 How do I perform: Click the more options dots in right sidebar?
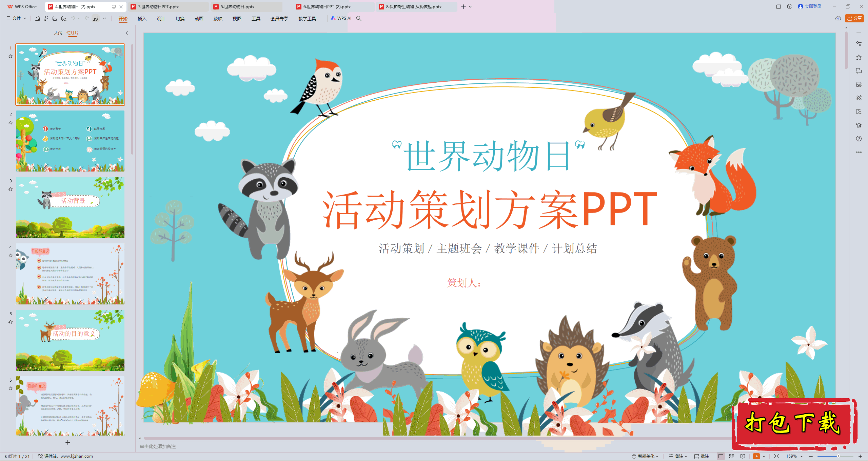tap(859, 152)
